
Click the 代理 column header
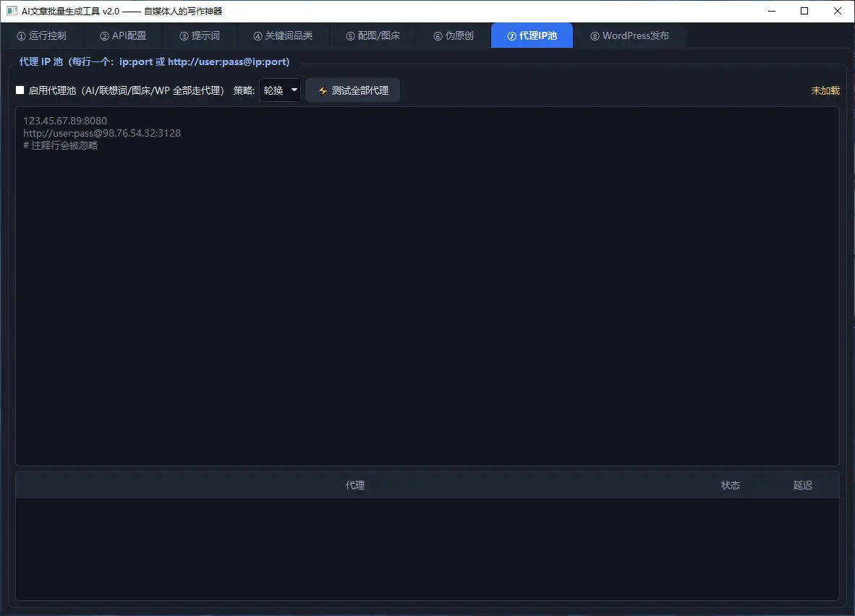(x=355, y=484)
